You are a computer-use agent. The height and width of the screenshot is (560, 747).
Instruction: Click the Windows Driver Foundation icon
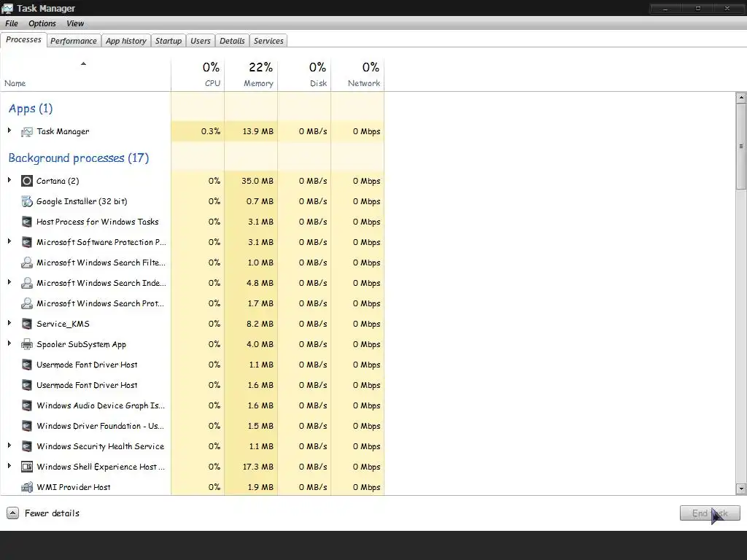click(x=27, y=426)
